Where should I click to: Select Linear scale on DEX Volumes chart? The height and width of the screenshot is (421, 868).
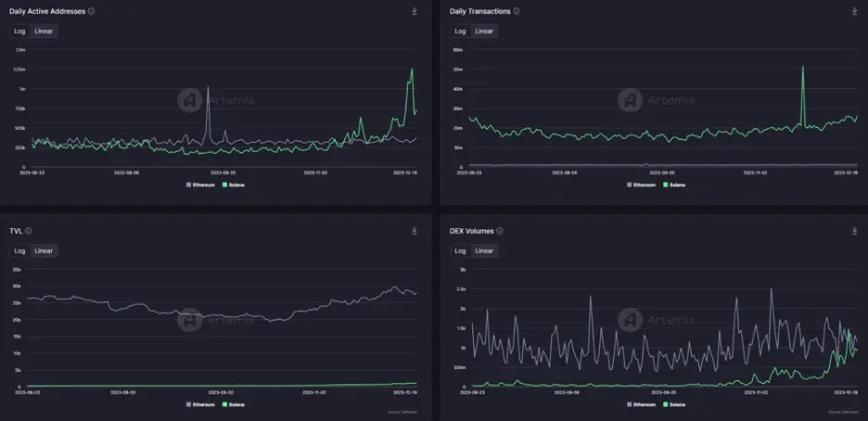[x=484, y=250]
